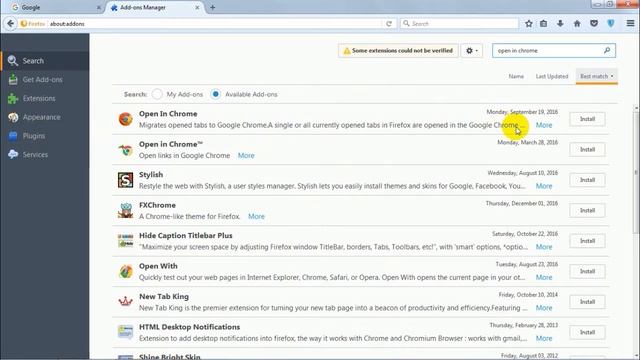
Task: Open the gear tools dropdown
Action: click(x=471, y=51)
